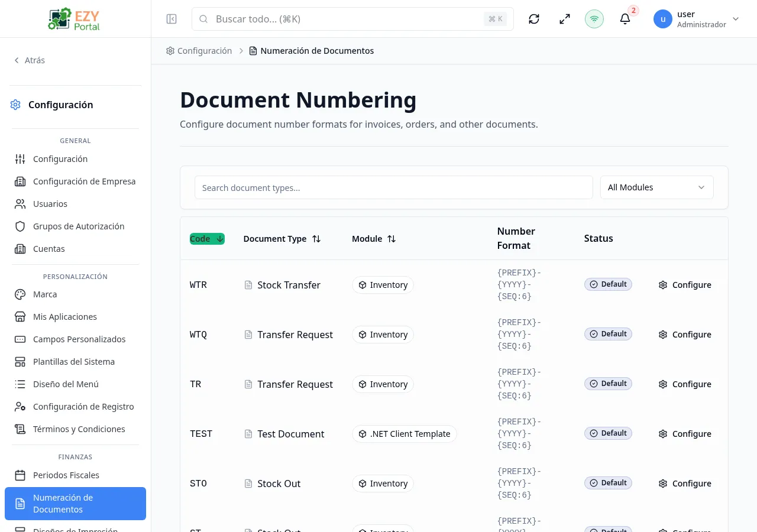Image resolution: width=757 pixels, height=532 pixels.
Task: Open notifications bell icon
Action: (625, 19)
